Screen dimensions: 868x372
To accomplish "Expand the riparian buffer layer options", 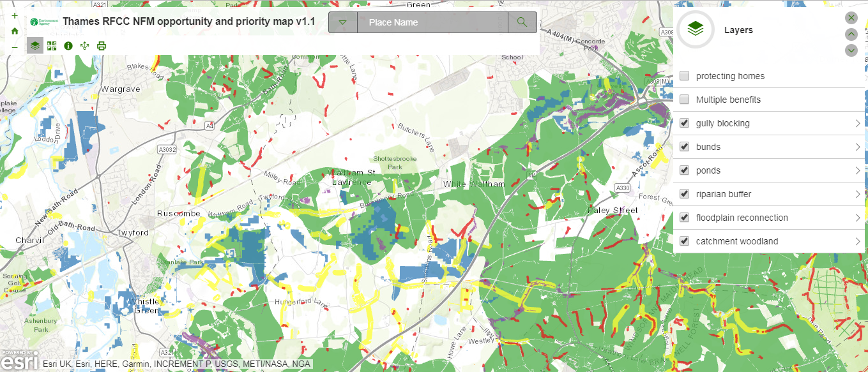I will (x=858, y=194).
